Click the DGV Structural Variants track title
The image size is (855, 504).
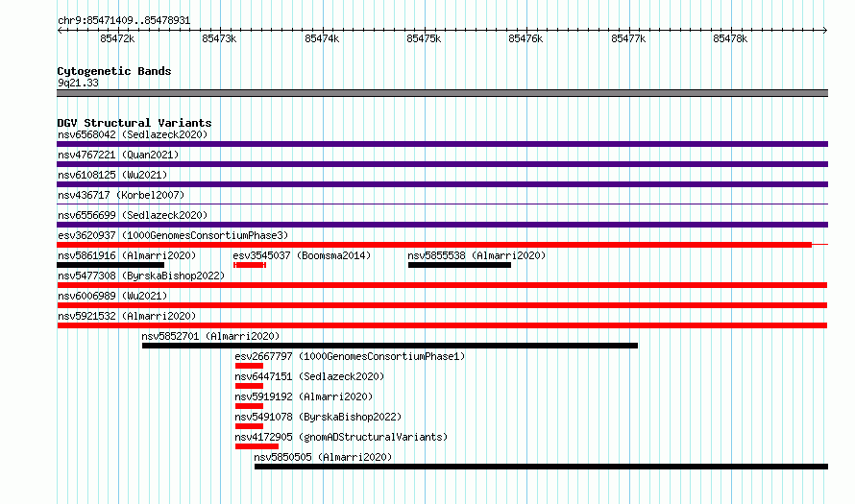[134, 123]
